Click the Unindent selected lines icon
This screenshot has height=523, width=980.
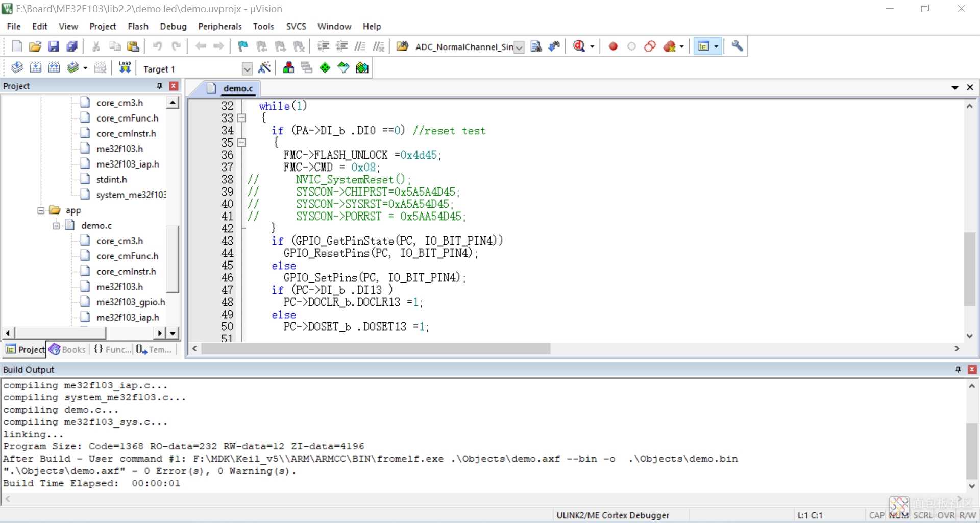(x=341, y=46)
